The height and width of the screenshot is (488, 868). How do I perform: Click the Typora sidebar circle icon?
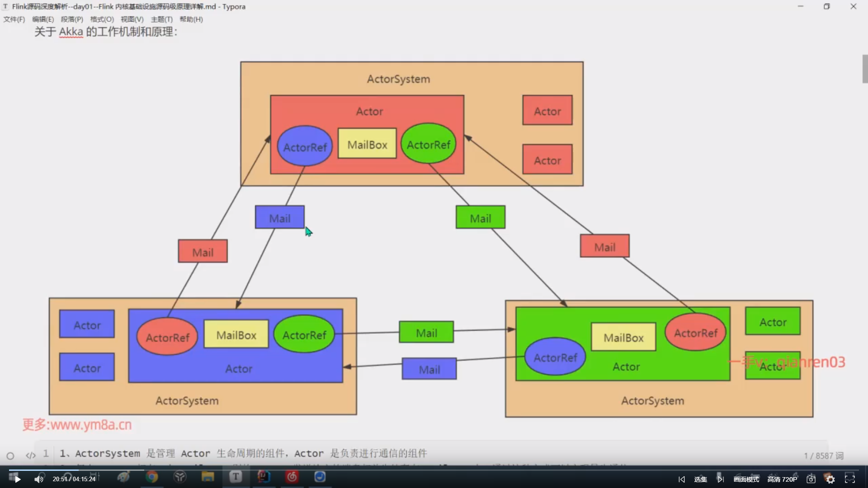point(10,456)
